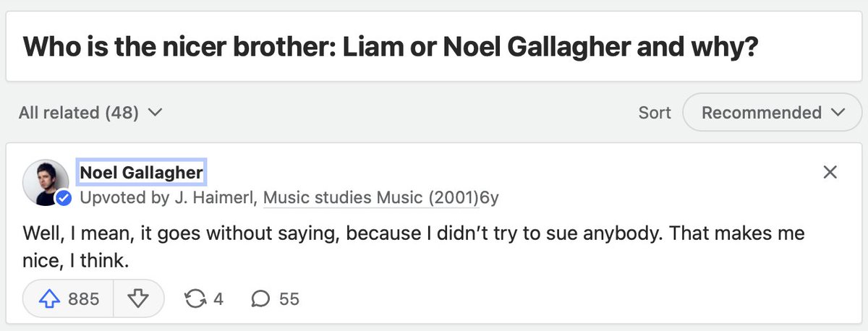The image size is (868, 331).
Task: Click the Sort label
Action: (x=655, y=113)
